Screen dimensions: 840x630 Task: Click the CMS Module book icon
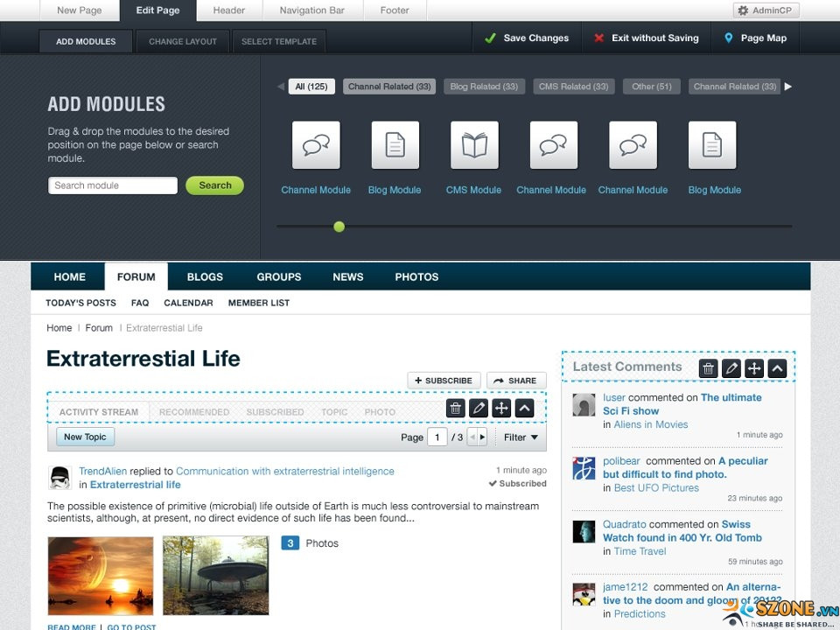(x=474, y=145)
